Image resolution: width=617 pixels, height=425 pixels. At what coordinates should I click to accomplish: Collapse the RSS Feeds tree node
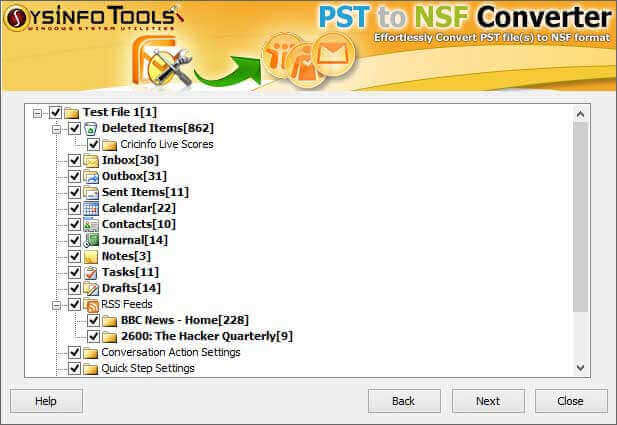pos(57,305)
